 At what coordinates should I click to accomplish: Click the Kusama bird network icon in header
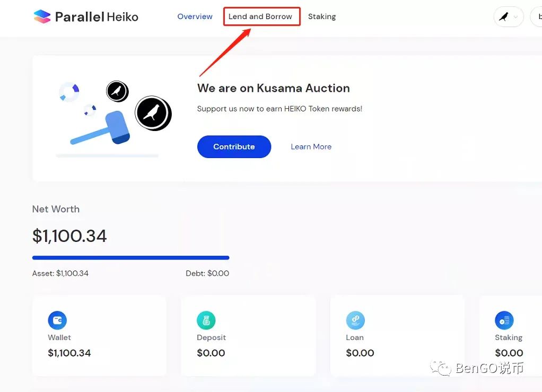(504, 16)
